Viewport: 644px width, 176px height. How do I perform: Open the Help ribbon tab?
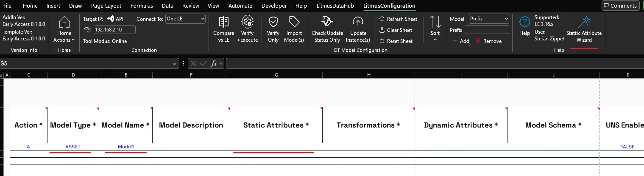click(301, 6)
